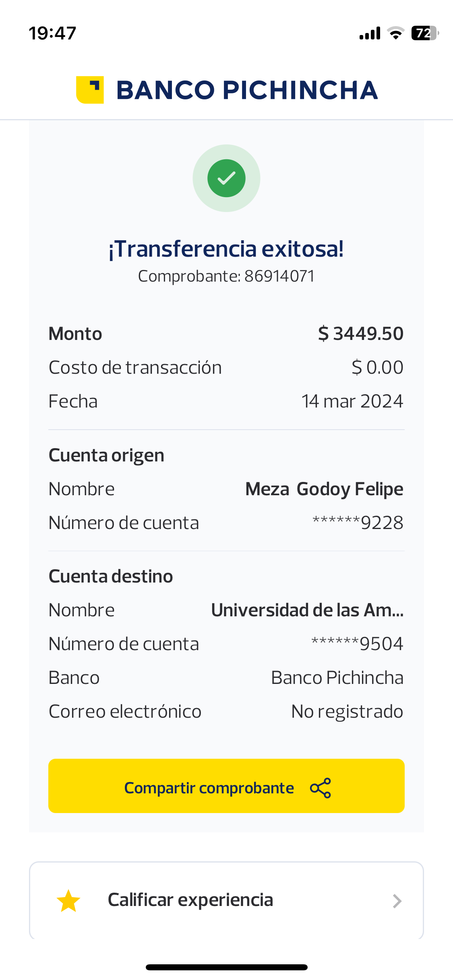Tap the battery indicator in status bar
This screenshot has width=453, height=980.
424,33
